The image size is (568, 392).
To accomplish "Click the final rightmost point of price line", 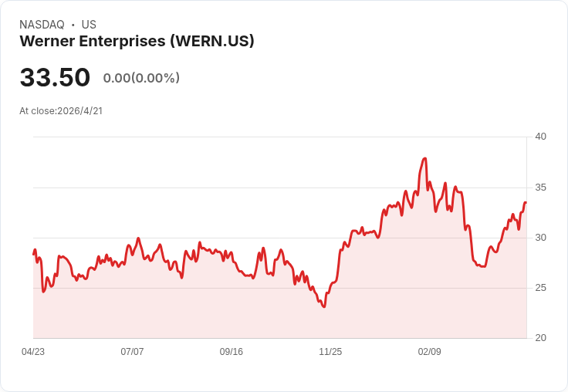I will (x=526, y=203).
